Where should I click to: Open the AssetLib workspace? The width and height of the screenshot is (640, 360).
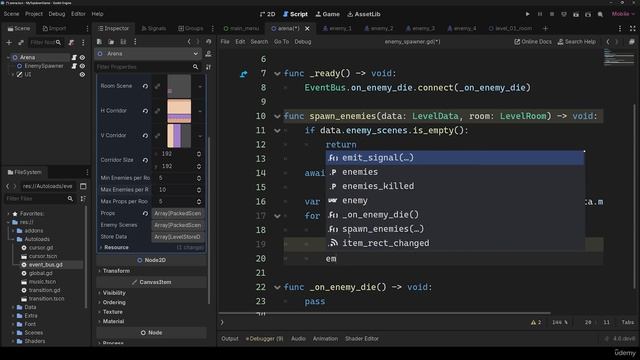pyautogui.click(x=364, y=14)
